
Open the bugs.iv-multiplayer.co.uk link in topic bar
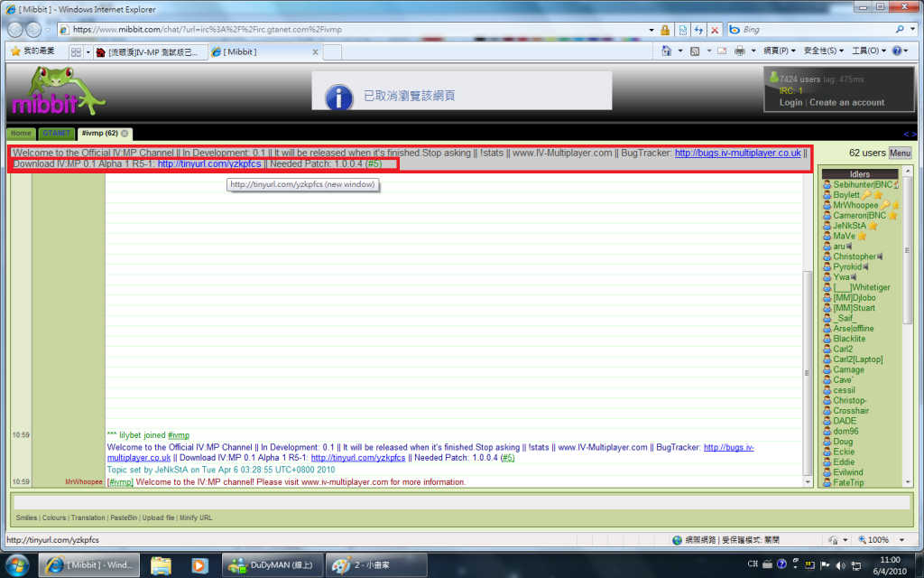[x=737, y=154]
